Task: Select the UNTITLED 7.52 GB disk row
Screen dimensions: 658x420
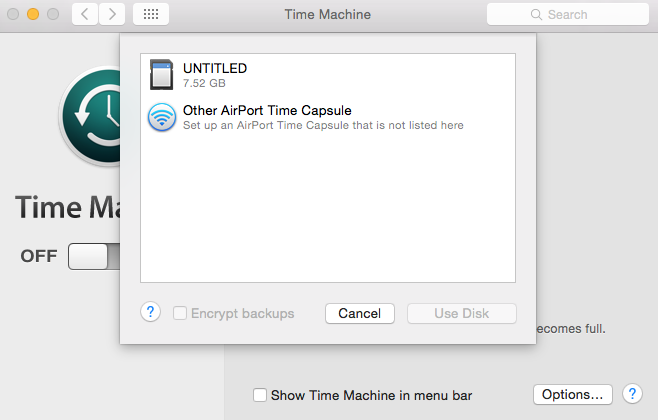Action: 328,75
